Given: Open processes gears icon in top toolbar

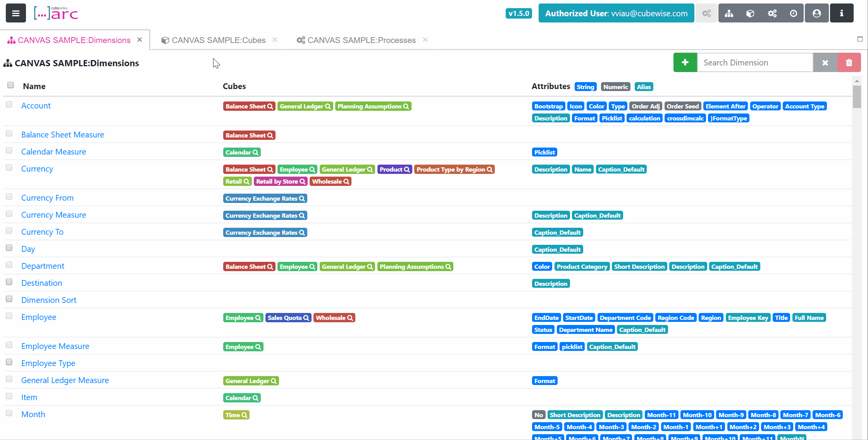Looking at the screenshot, I should click(x=772, y=14).
